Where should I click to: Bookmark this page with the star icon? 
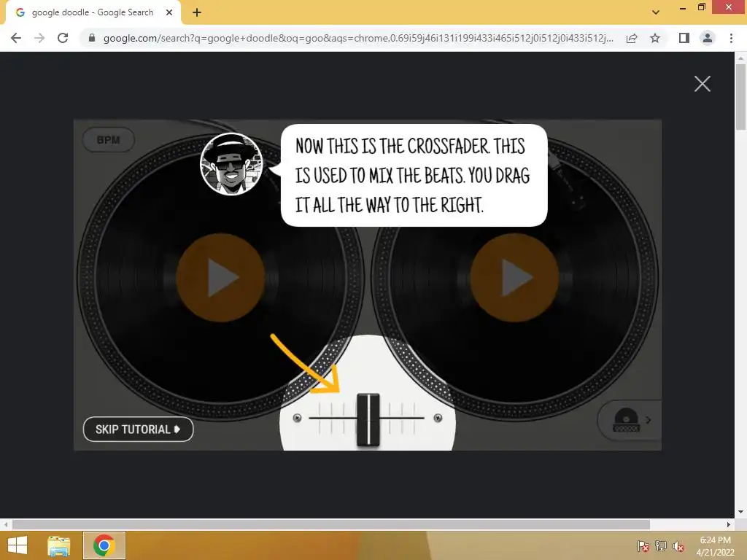pos(655,38)
